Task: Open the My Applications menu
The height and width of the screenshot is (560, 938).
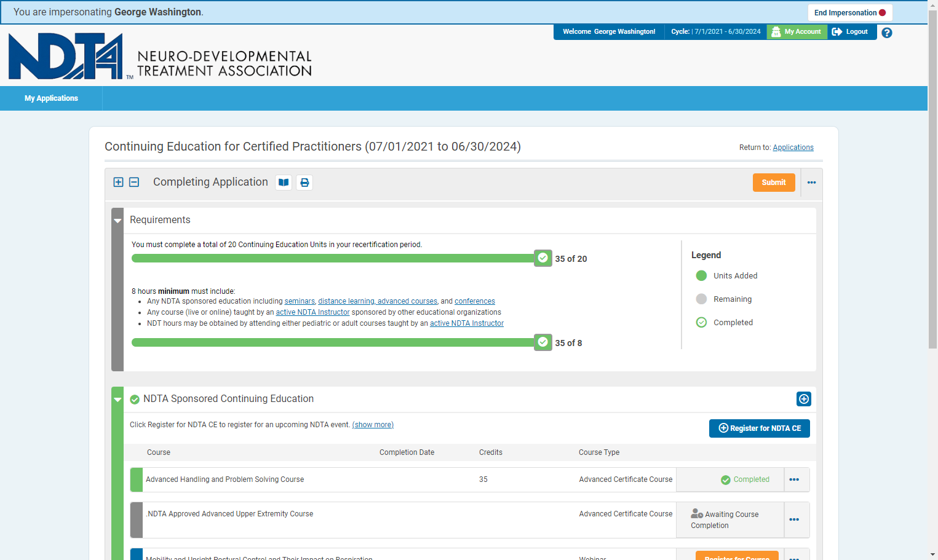Action: tap(51, 98)
